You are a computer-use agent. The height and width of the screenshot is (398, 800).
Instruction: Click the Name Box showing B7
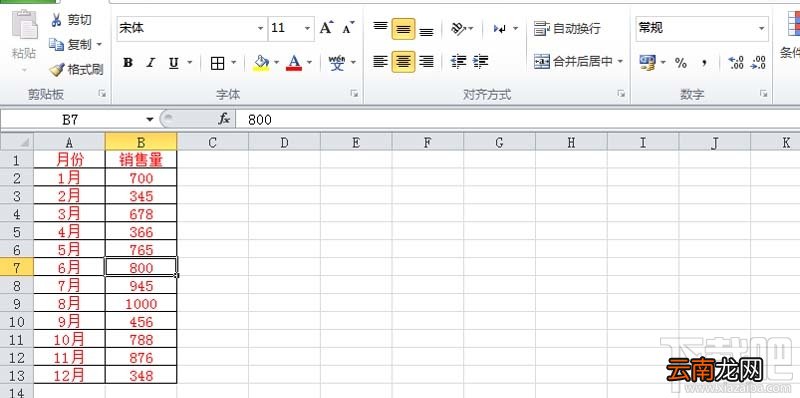pos(71,120)
